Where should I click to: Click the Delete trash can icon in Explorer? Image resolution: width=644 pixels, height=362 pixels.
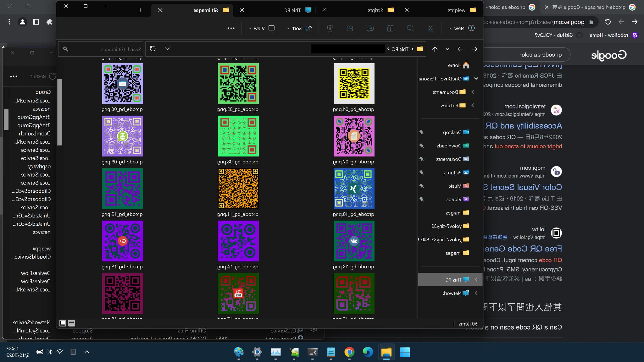coord(330,28)
